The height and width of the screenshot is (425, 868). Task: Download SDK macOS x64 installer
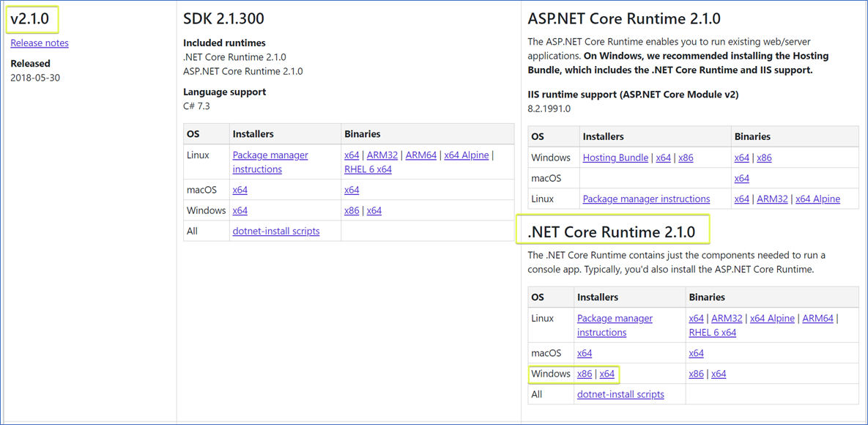coord(240,190)
